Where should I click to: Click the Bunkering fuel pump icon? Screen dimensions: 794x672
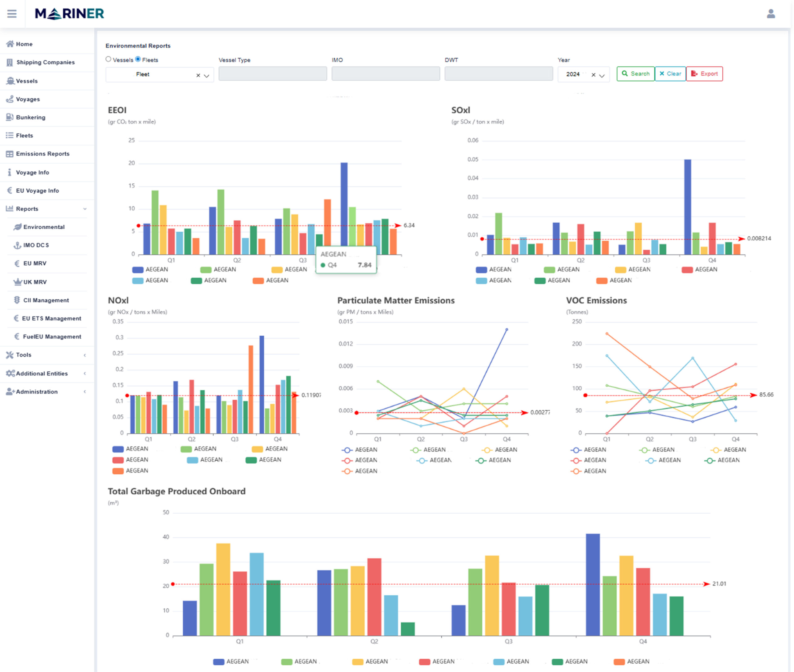coord(10,117)
